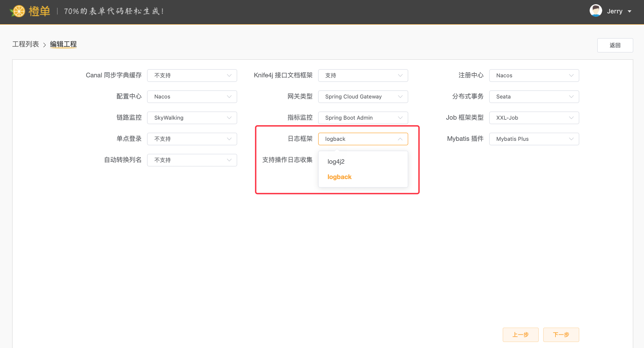This screenshot has height=348, width=644.
Task: Open the 配置中心 Nacos dropdown
Action: 192,97
